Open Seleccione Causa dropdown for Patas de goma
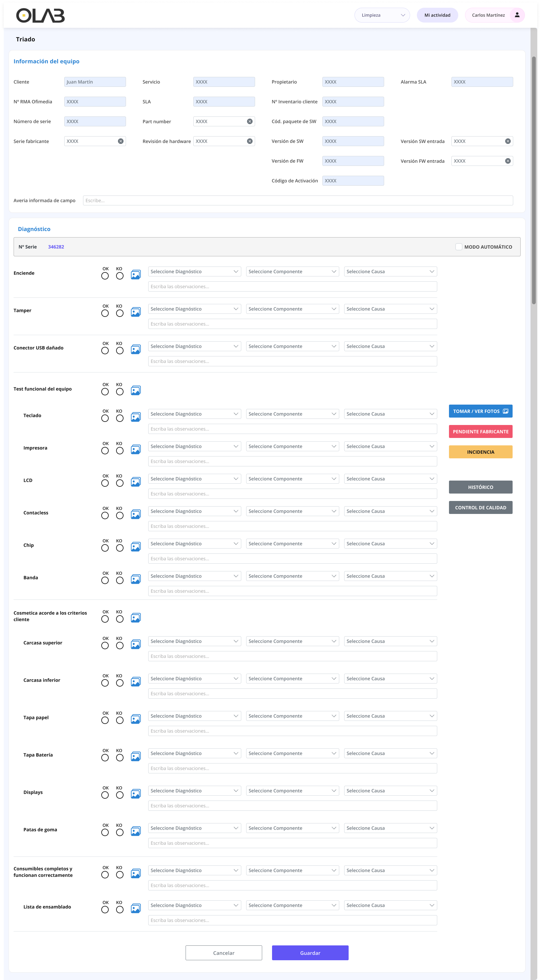 pos(390,828)
